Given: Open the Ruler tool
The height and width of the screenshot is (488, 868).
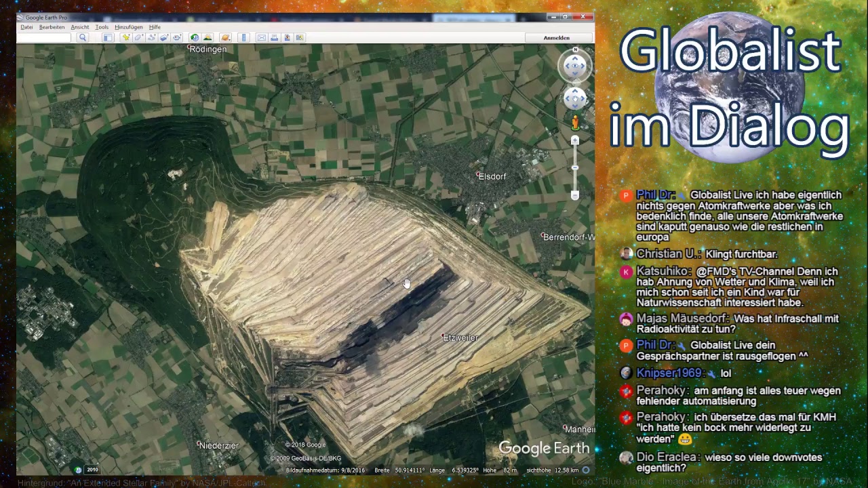Looking at the screenshot, I should click(244, 37).
